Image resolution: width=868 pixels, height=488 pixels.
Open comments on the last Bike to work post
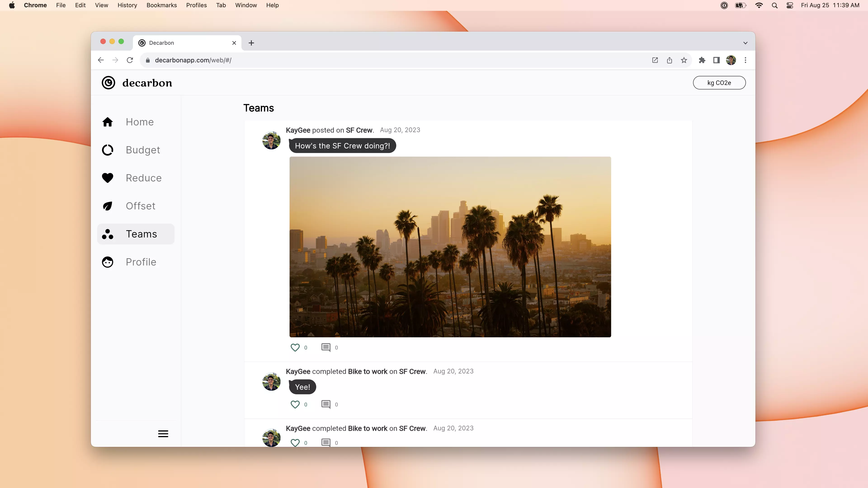326,443
